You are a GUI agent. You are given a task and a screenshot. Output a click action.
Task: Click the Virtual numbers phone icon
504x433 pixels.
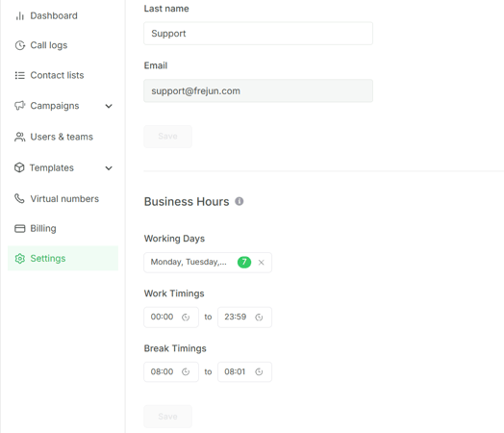coord(19,198)
